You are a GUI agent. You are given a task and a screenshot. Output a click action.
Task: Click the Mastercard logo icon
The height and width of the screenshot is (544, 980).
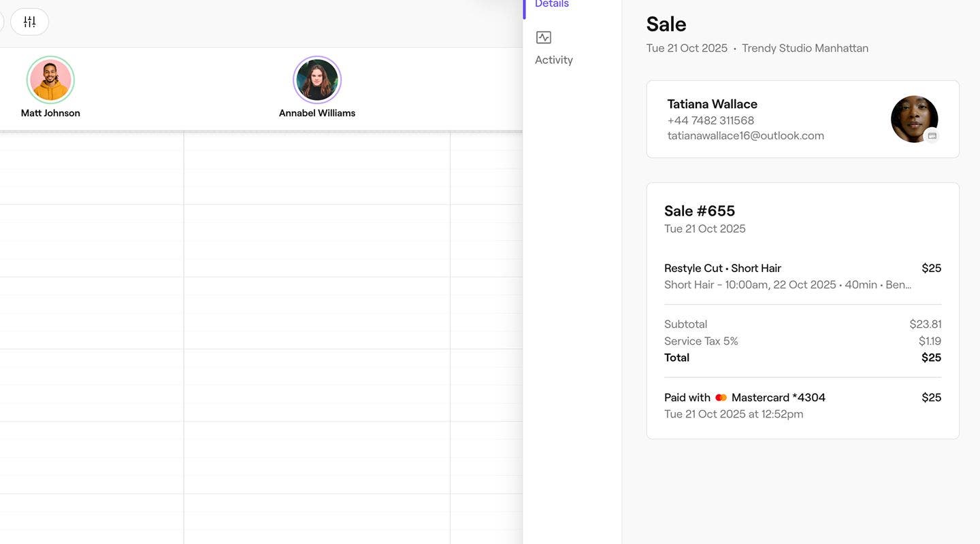click(721, 398)
